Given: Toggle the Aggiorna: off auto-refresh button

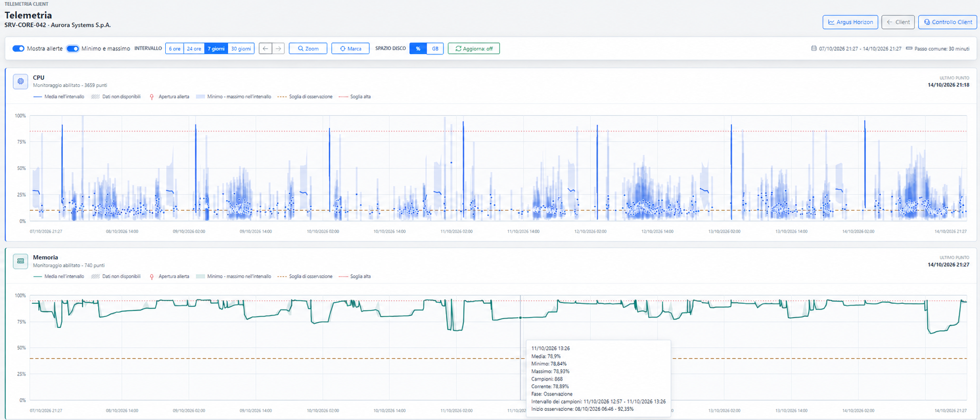Looking at the screenshot, I should [x=474, y=49].
